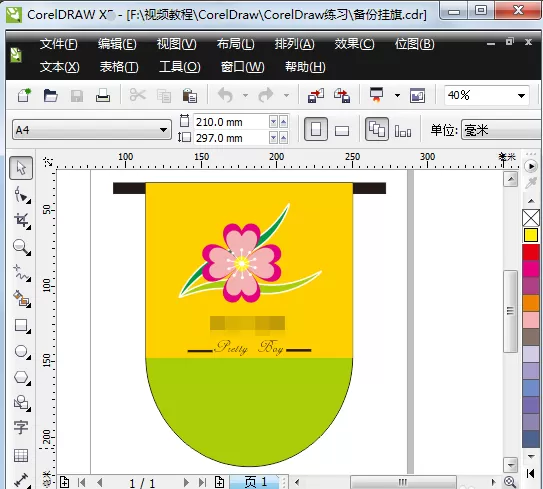543x489 pixels.
Task: Select the Pick tool arrow
Action: tap(21, 168)
